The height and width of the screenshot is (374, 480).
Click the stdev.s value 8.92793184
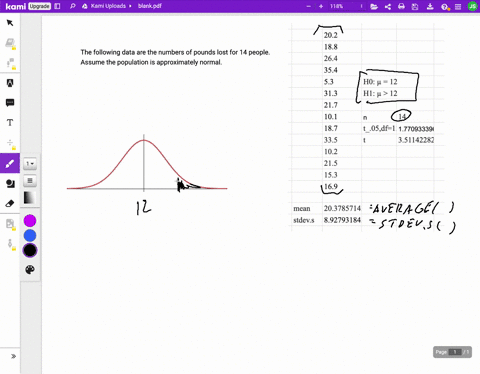[342, 220]
